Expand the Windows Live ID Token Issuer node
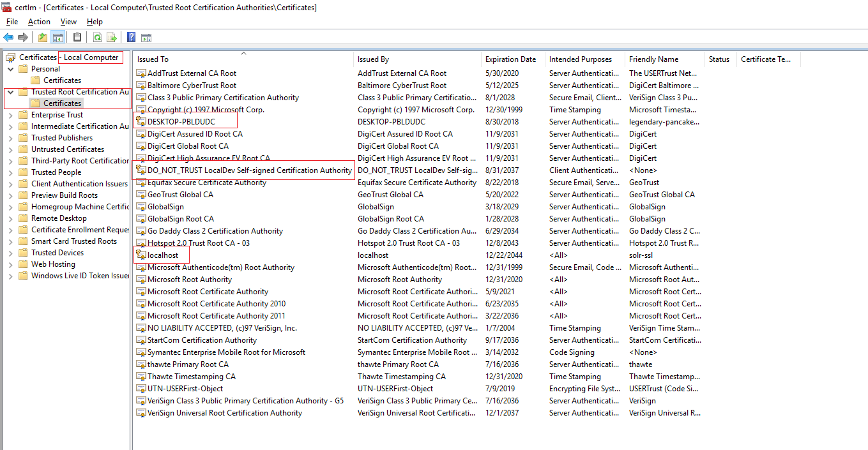Image resolution: width=868 pixels, height=450 pixels. (x=10, y=275)
